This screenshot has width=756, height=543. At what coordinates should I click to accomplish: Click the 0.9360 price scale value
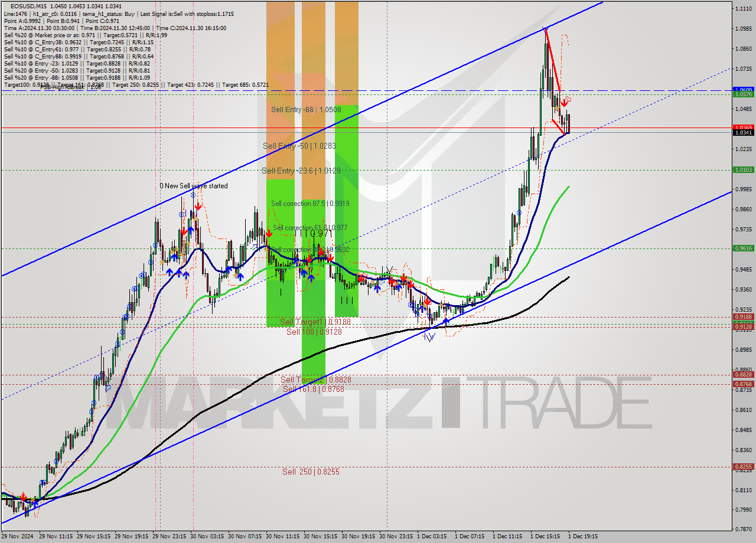pos(743,289)
